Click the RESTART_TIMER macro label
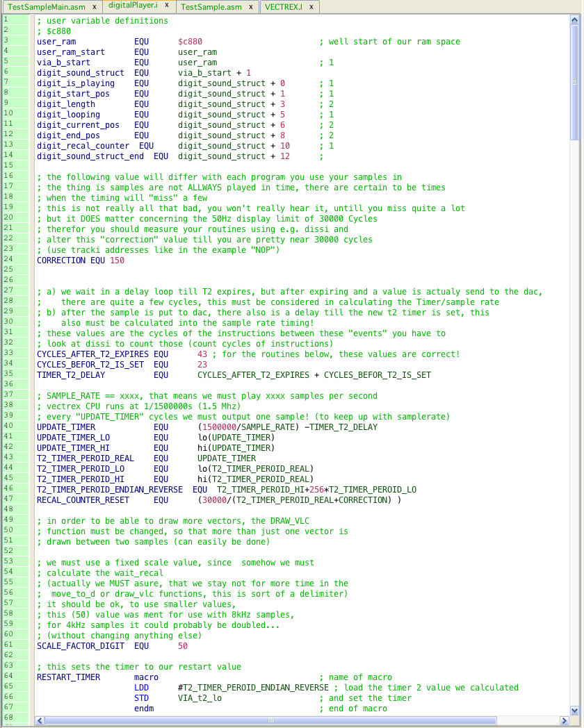This screenshot has height=728, width=584. click(68, 677)
